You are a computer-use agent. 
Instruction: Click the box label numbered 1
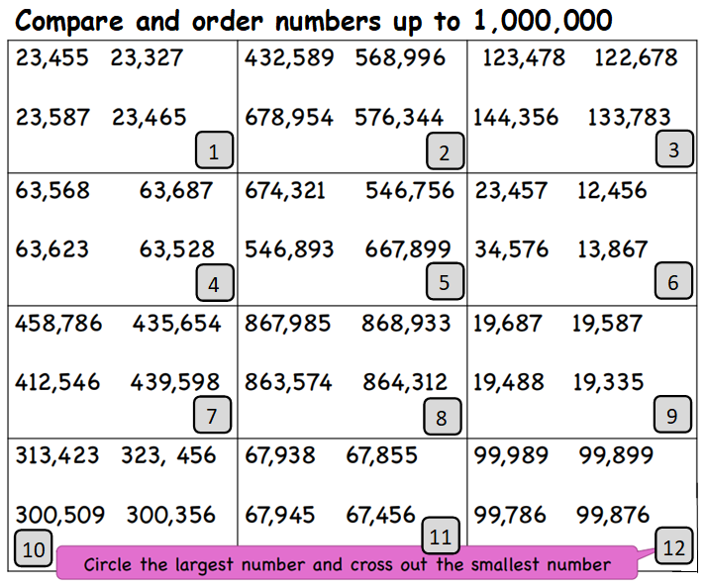(214, 149)
